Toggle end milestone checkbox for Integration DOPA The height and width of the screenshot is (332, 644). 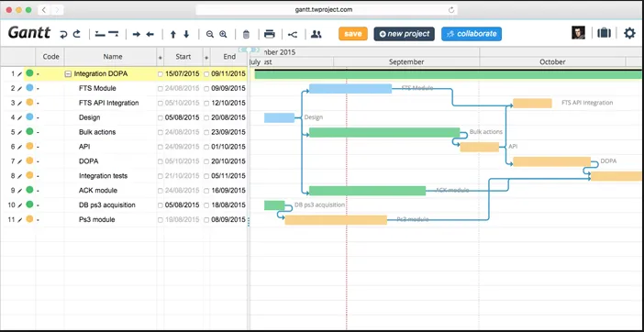tap(206, 74)
